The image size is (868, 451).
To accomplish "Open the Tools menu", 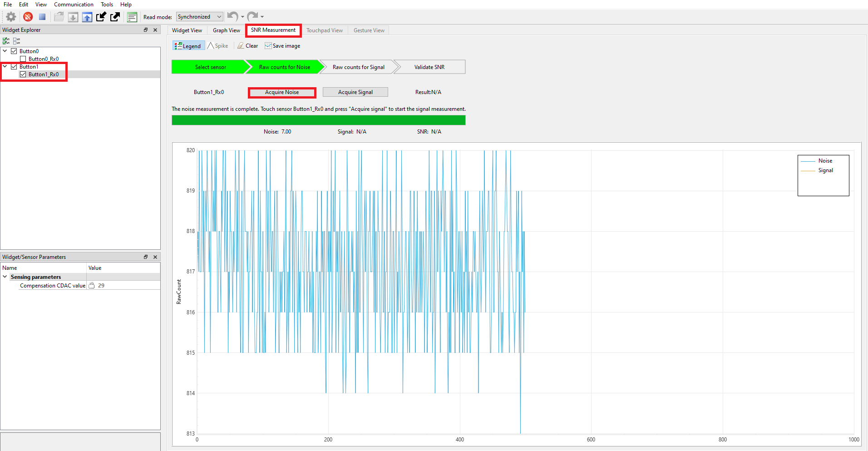I will [x=107, y=5].
